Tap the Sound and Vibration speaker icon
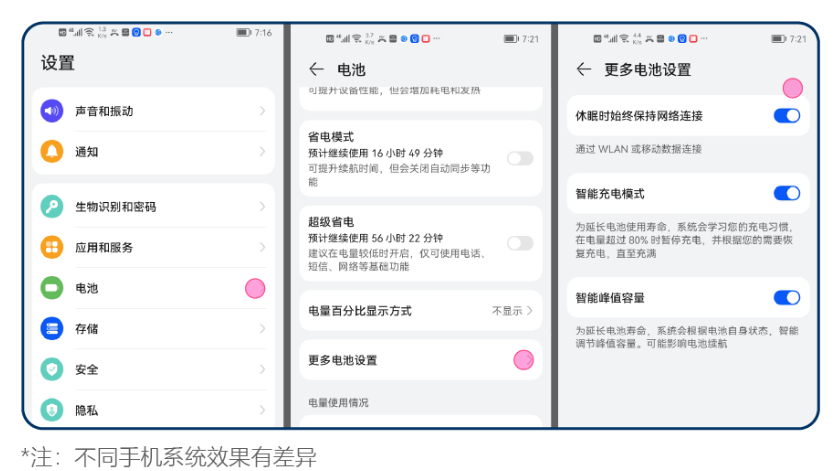Viewport: 838px width, 471px height. click(52, 111)
